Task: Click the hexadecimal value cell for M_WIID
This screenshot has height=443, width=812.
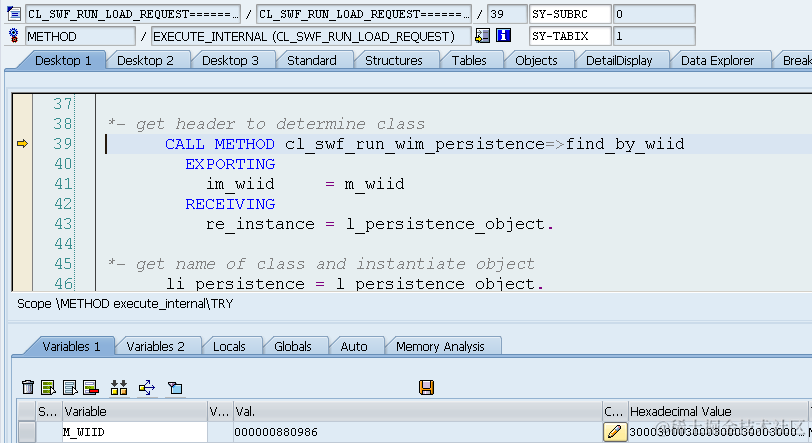Action: coord(717,432)
